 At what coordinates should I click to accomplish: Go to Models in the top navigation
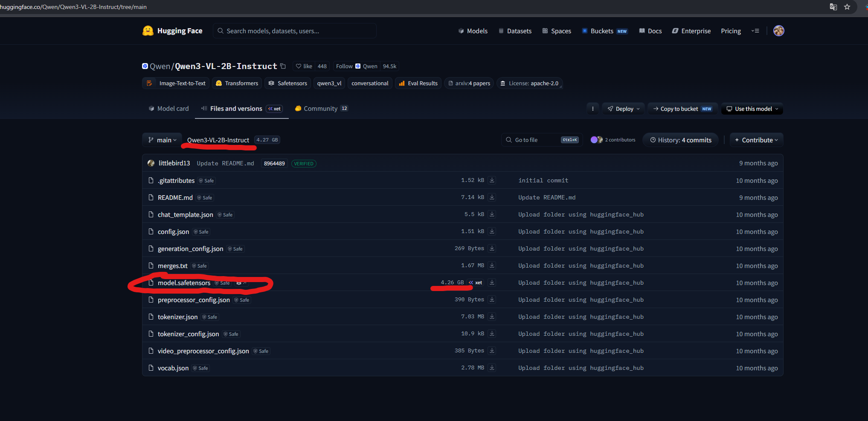pyautogui.click(x=473, y=31)
